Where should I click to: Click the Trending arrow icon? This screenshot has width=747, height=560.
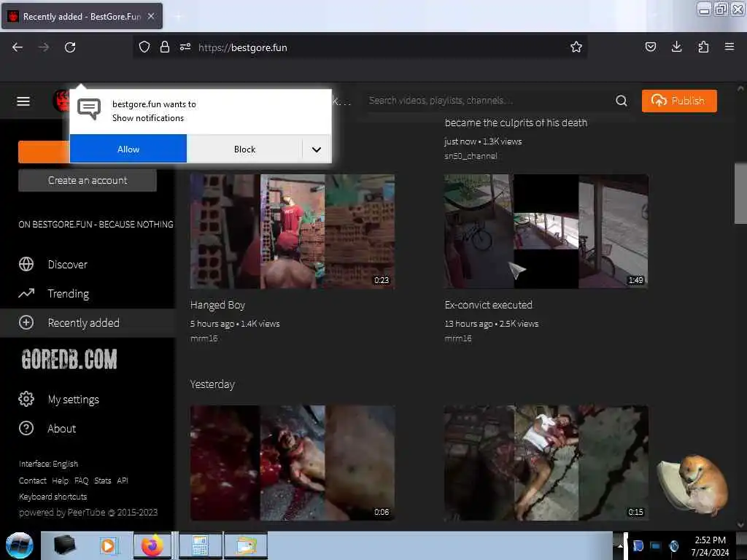(x=26, y=293)
